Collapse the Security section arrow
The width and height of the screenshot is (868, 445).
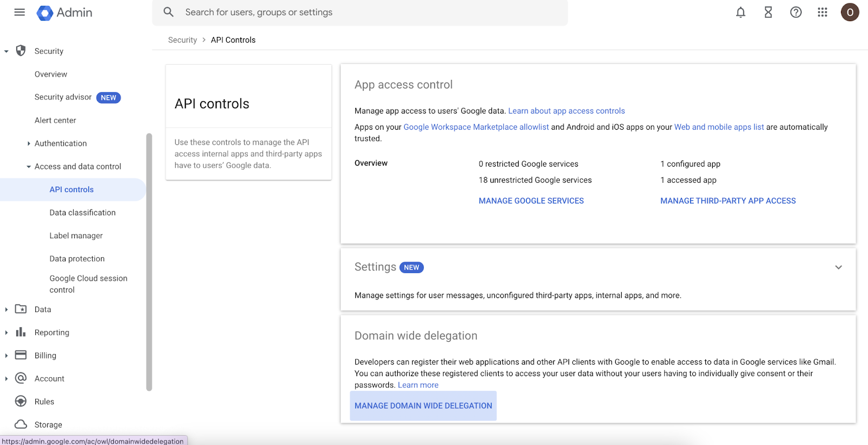pos(7,51)
